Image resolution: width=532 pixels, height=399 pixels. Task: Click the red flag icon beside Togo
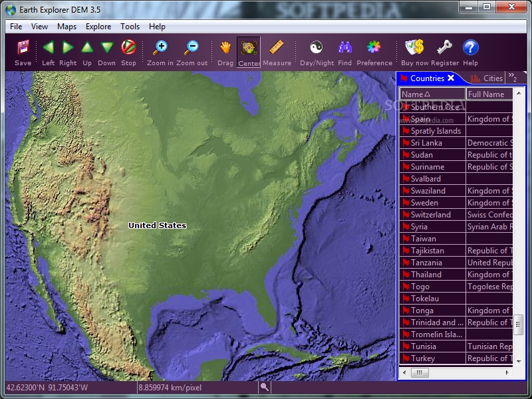pyautogui.click(x=406, y=287)
